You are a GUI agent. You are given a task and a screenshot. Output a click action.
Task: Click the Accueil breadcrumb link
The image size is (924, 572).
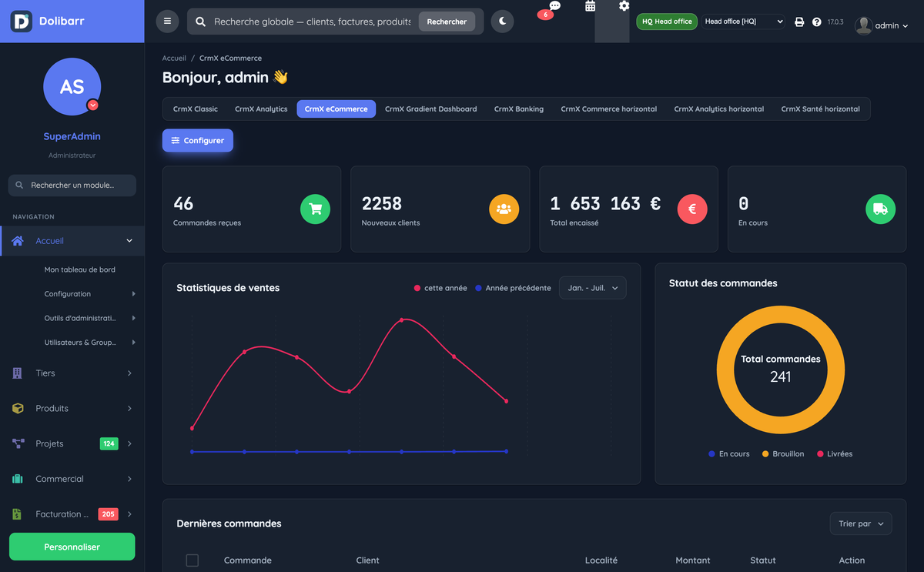point(174,59)
